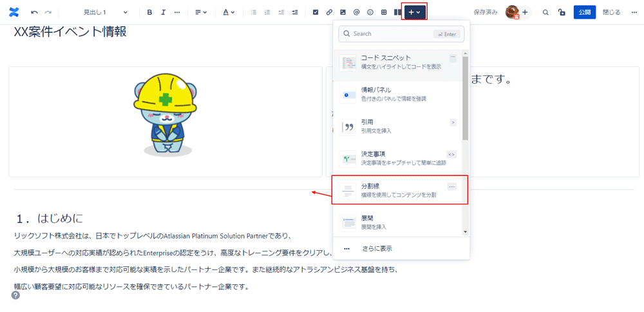
Task: Redo the last edit
Action: [48, 12]
